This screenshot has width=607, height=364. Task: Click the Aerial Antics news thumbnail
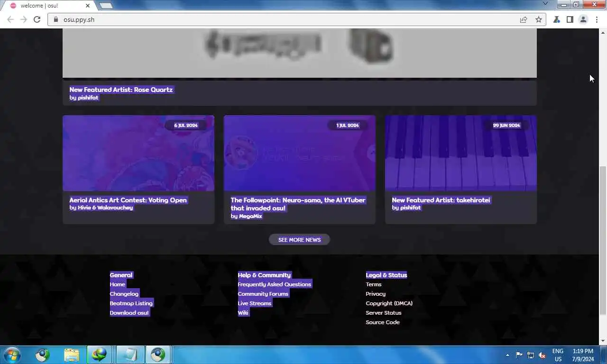pyautogui.click(x=138, y=153)
